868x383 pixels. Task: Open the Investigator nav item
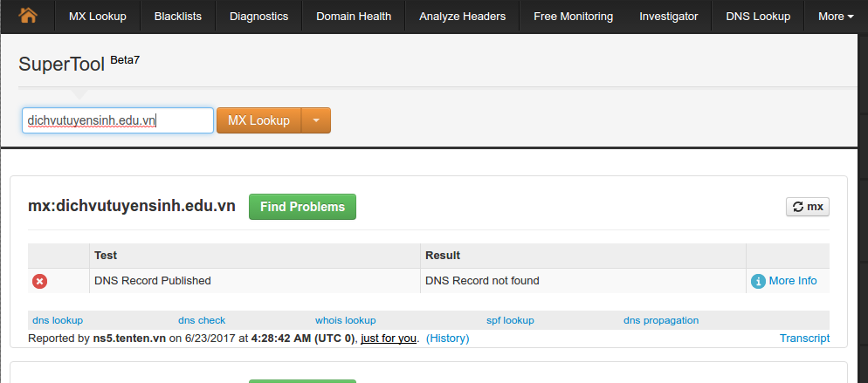pos(669,16)
